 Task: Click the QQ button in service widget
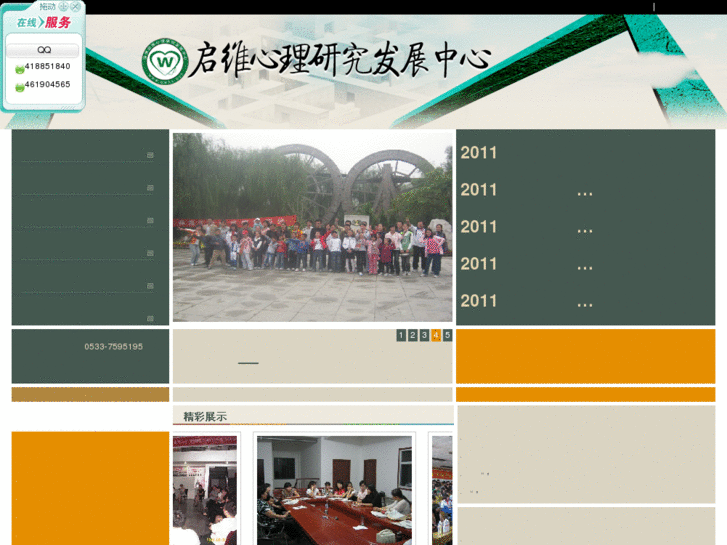43,50
